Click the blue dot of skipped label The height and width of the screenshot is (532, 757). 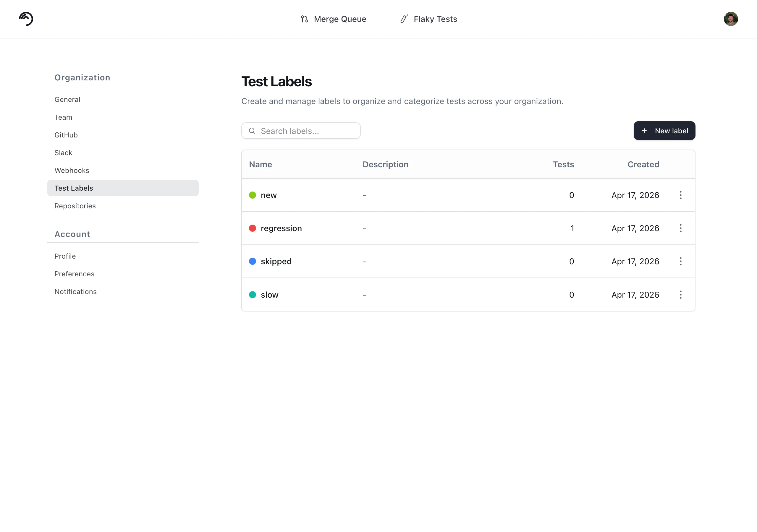[x=253, y=261]
